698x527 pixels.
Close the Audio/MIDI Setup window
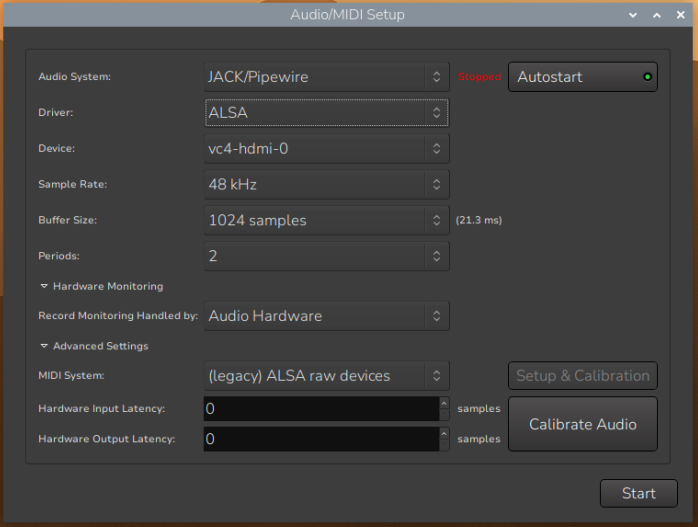pyautogui.click(x=681, y=15)
